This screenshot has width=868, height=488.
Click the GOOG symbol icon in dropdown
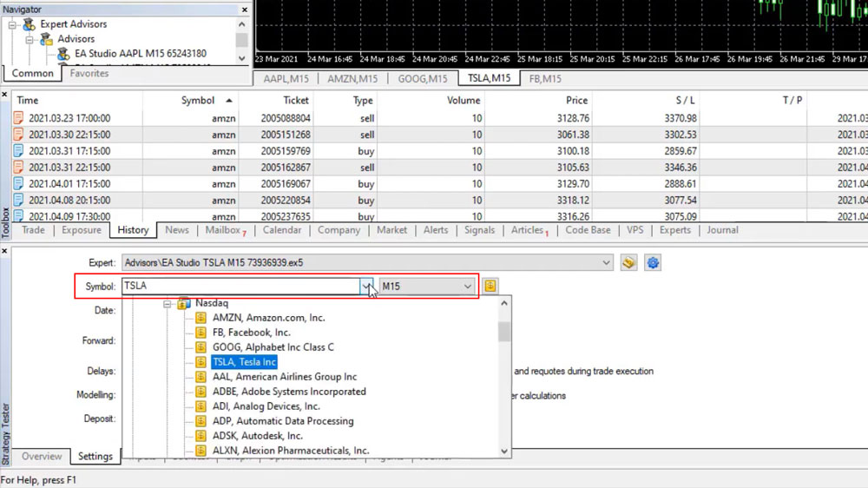click(x=201, y=347)
